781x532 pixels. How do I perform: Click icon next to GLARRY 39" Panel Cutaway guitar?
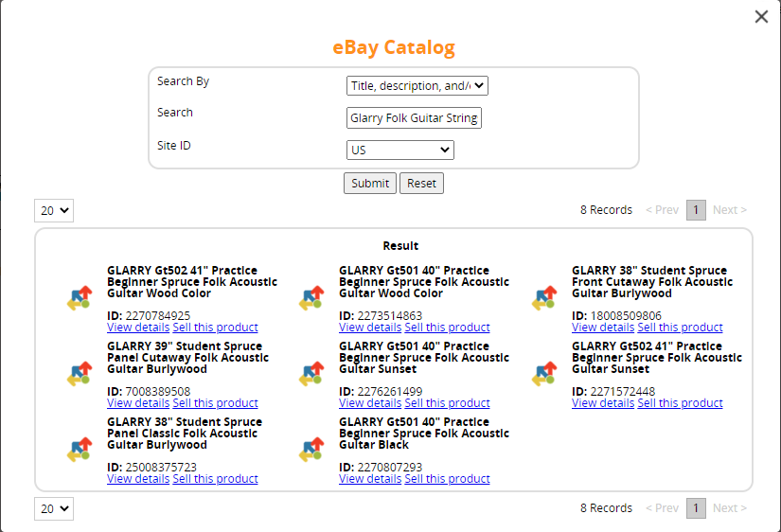[x=80, y=374]
